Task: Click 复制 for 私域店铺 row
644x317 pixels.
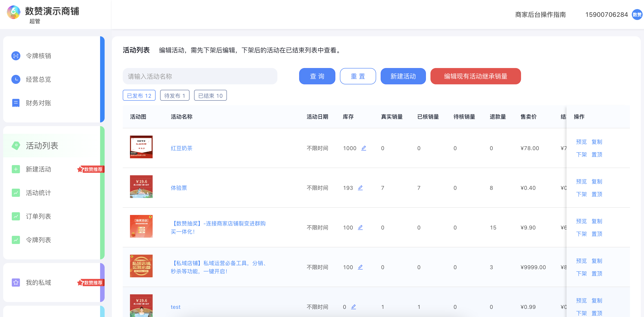Action: point(597,261)
